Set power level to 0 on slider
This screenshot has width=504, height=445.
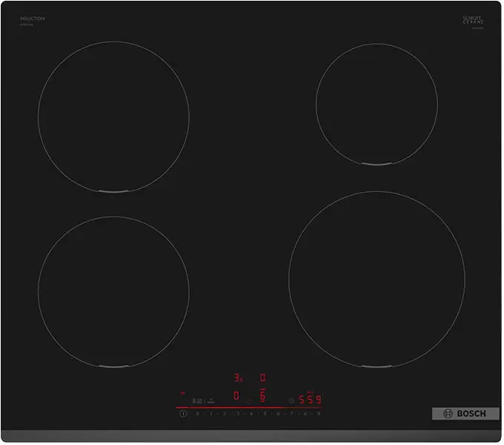pyautogui.click(x=198, y=414)
